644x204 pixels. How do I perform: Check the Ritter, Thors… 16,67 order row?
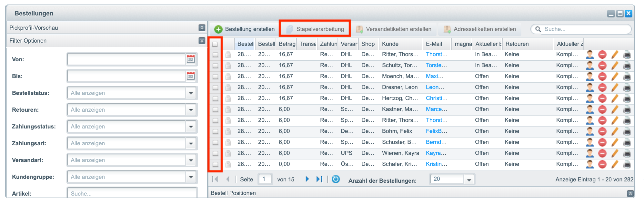click(x=215, y=55)
